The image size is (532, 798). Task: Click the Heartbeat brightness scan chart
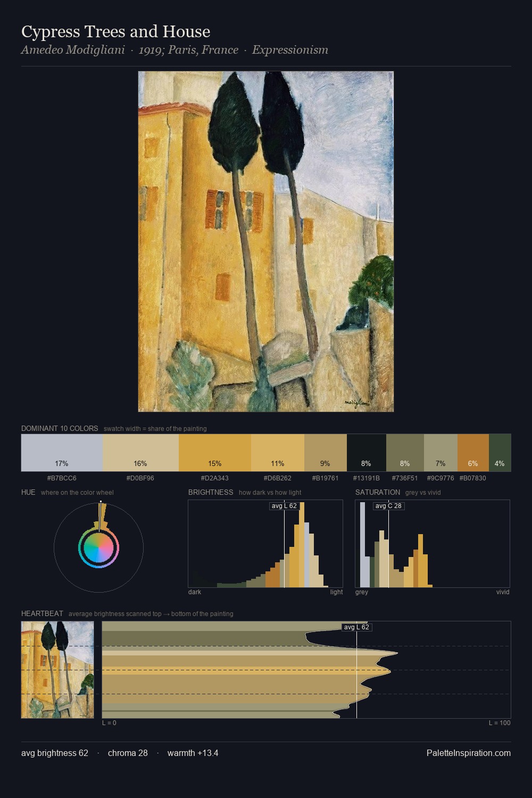306,670
